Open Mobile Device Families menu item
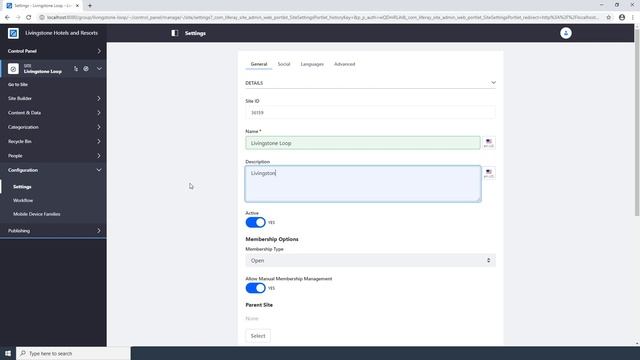640x360 pixels. (37, 214)
